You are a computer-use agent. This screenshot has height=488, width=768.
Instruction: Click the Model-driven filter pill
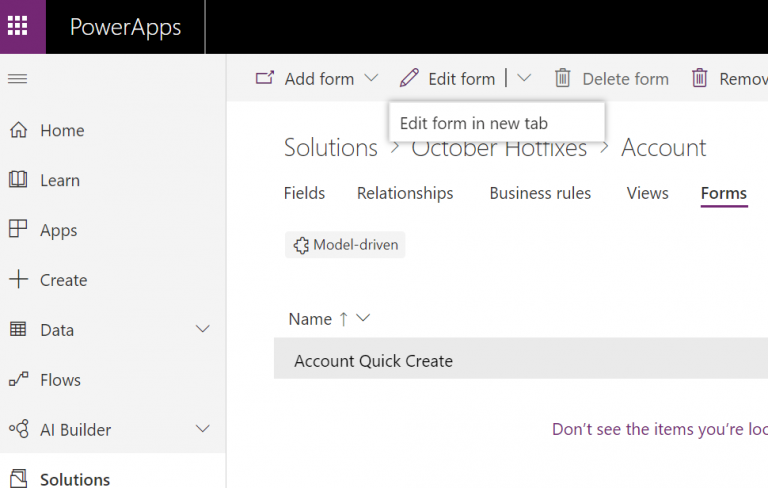click(x=345, y=244)
